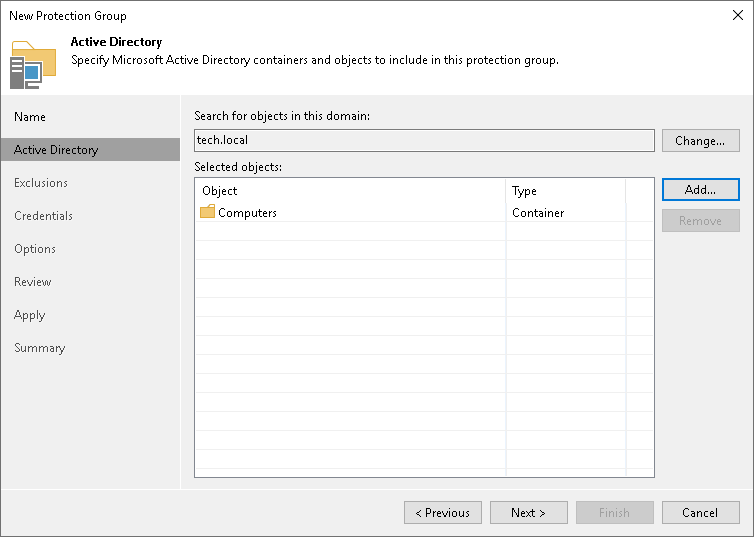Go back with < Previous button
Viewport: 754px width, 537px height.
point(442,513)
